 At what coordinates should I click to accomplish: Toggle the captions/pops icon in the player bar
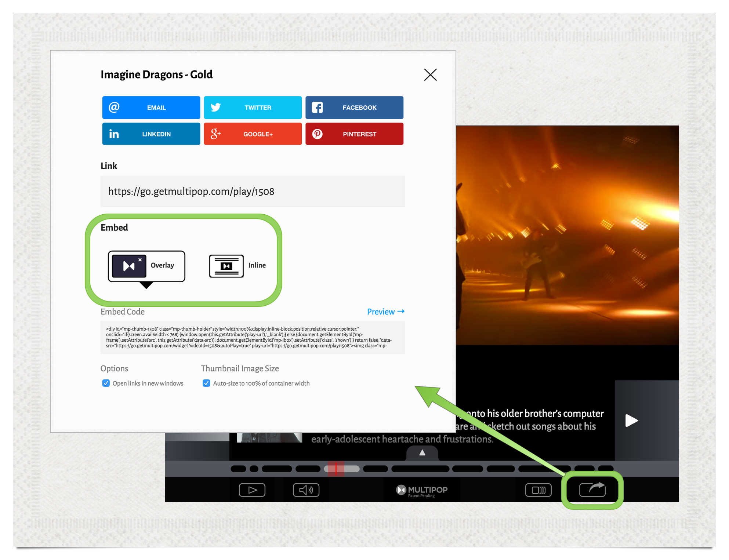coord(538,490)
